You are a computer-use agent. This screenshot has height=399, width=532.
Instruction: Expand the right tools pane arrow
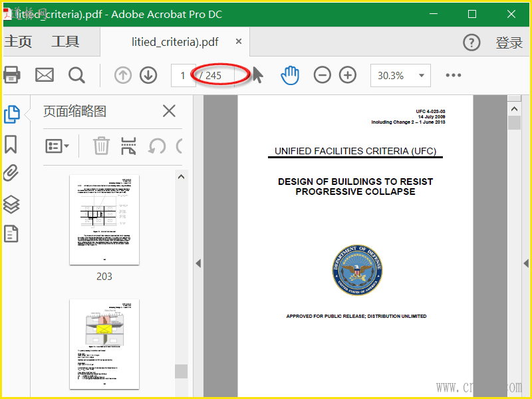(526, 263)
